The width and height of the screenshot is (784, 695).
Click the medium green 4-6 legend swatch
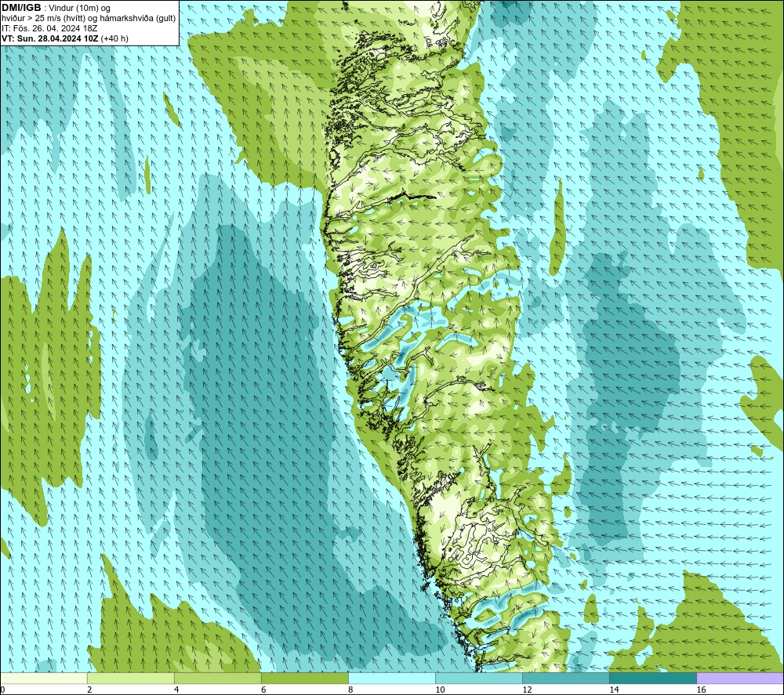(x=218, y=679)
